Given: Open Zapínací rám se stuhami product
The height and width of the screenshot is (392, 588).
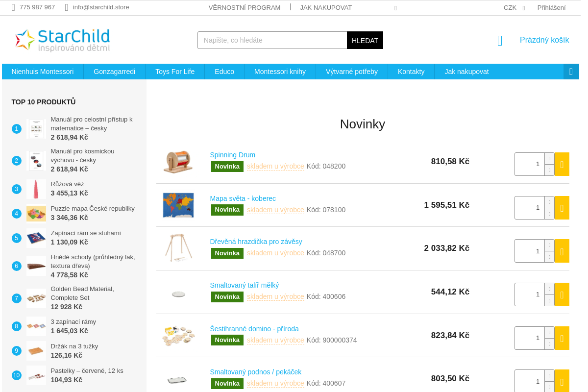Looking at the screenshot, I should (x=86, y=233).
